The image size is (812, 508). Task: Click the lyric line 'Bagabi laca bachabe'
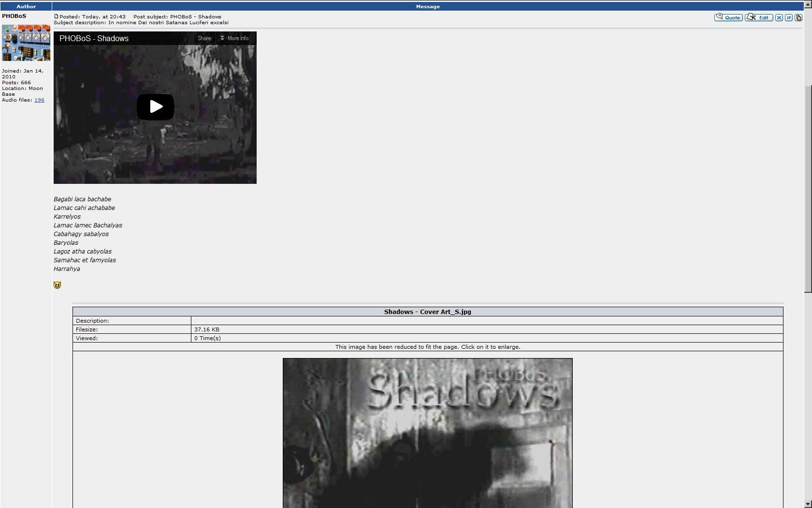tap(82, 199)
